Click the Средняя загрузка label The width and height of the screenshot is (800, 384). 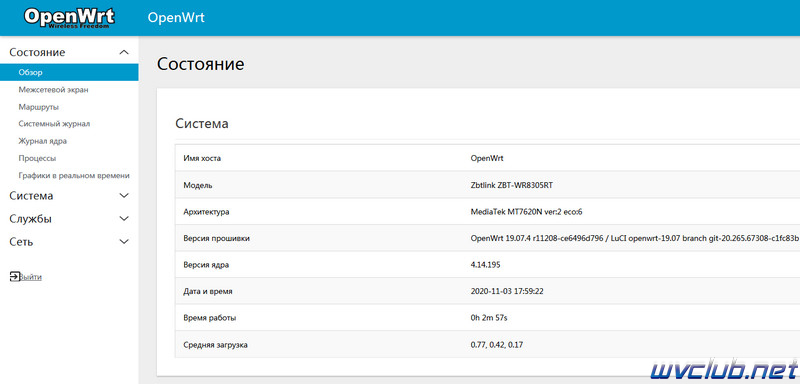click(x=215, y=345)
